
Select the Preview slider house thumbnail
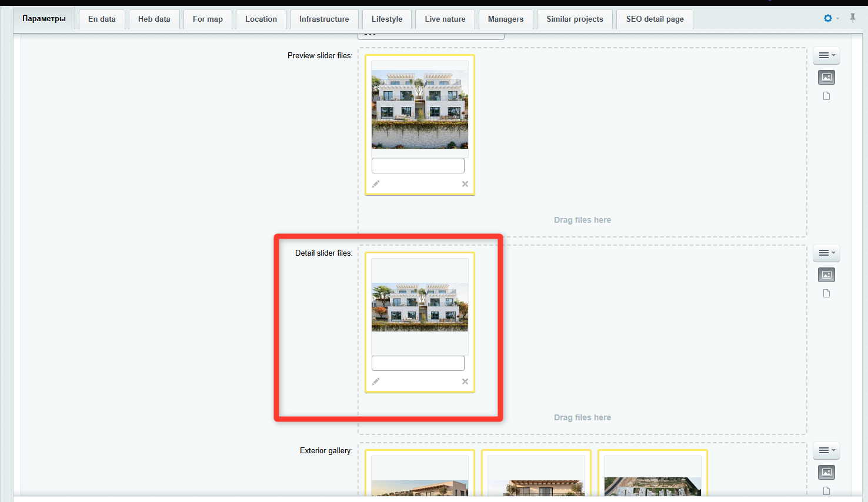[420, 109]
